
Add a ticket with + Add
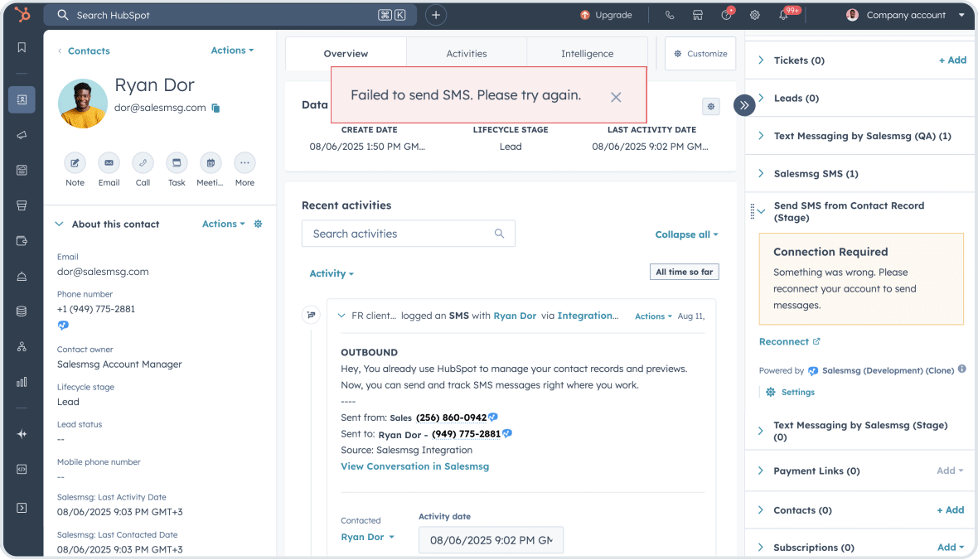point(952,60)
